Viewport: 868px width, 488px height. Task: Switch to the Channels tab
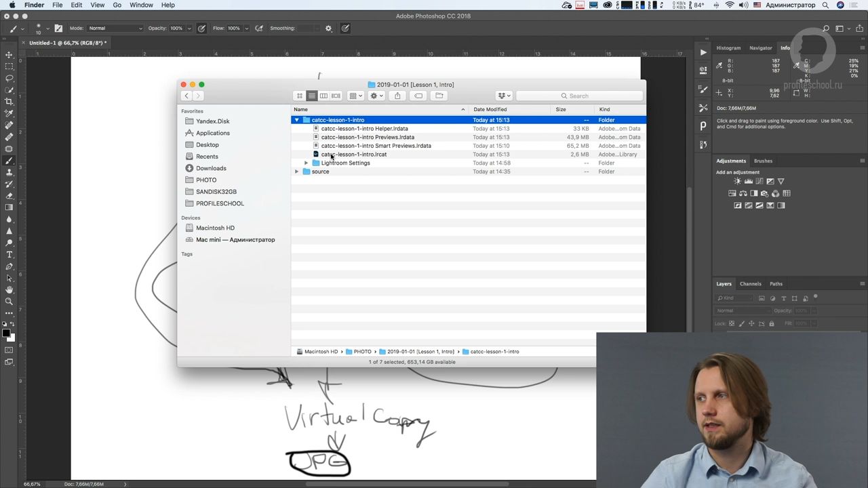(750, 284)
